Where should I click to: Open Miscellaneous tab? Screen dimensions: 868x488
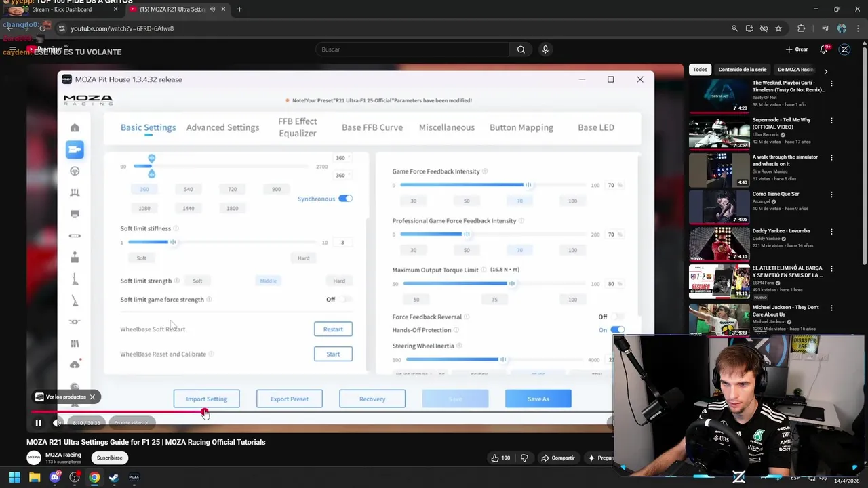coord(447,127)
